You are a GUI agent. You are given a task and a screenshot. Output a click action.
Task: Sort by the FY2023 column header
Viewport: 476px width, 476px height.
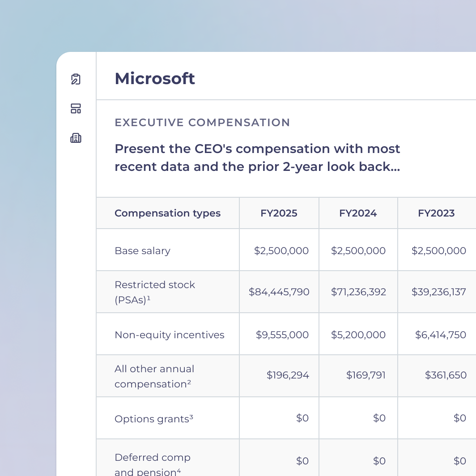tap(436, 213)
